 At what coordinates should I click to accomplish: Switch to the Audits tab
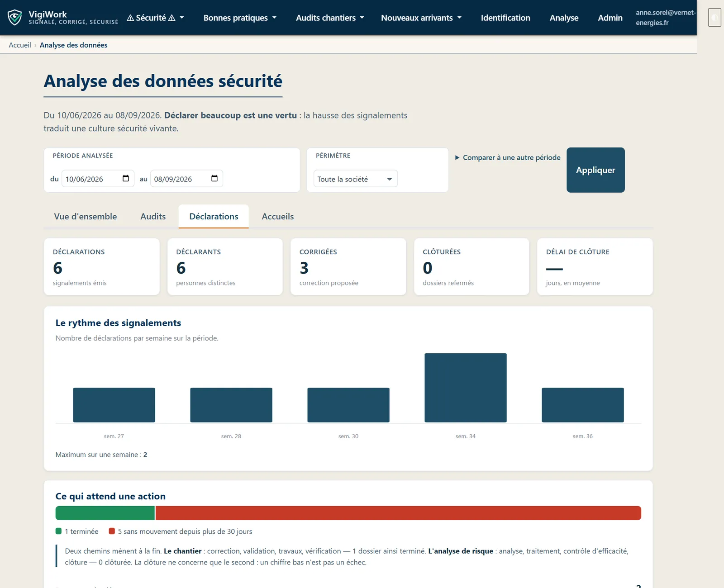pos(153,216)
